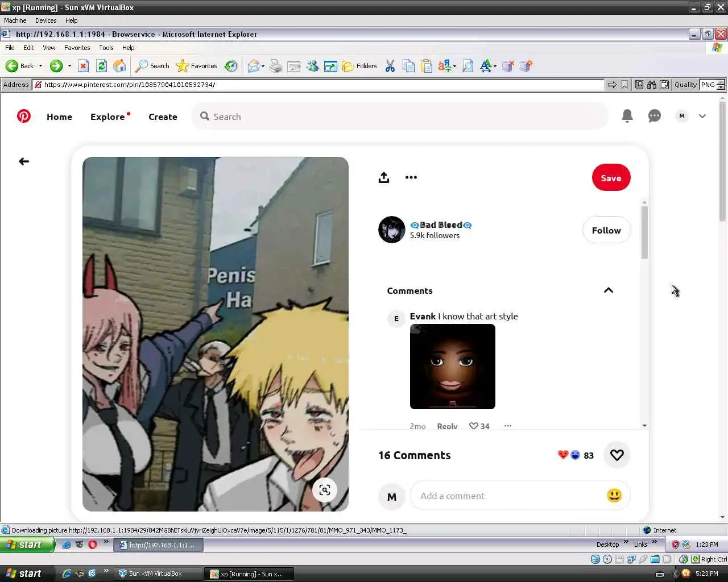Click the comments panel scrollbar thumb

[644, 232]
